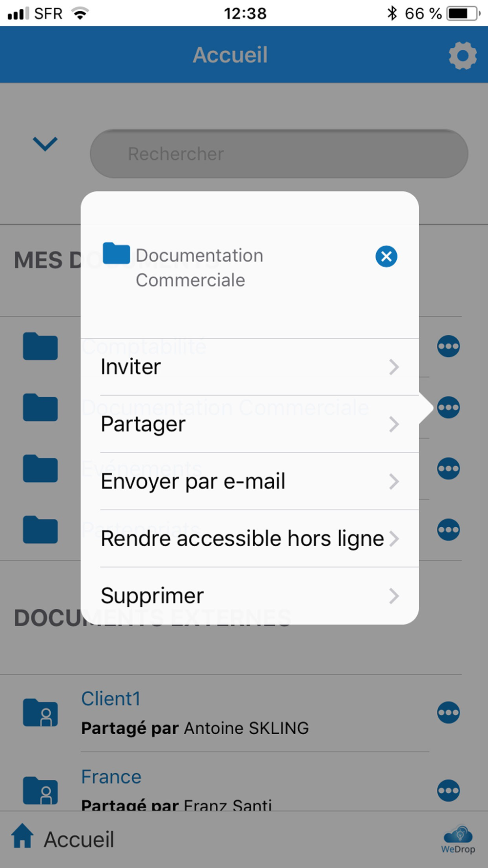
Task: Focus the Rechercher search field
Action: tap(279, 154)
